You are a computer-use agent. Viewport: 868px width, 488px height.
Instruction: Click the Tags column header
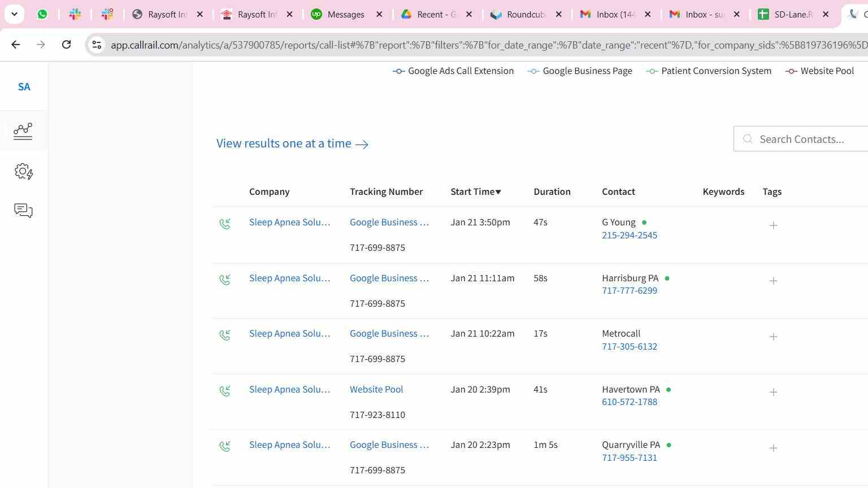point(772,192)
